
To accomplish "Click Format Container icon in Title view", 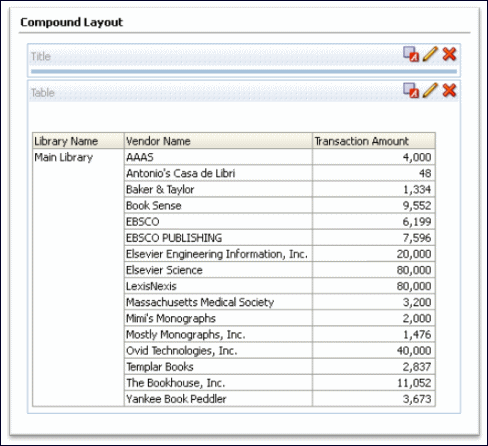I will click(x=411, y=54).
